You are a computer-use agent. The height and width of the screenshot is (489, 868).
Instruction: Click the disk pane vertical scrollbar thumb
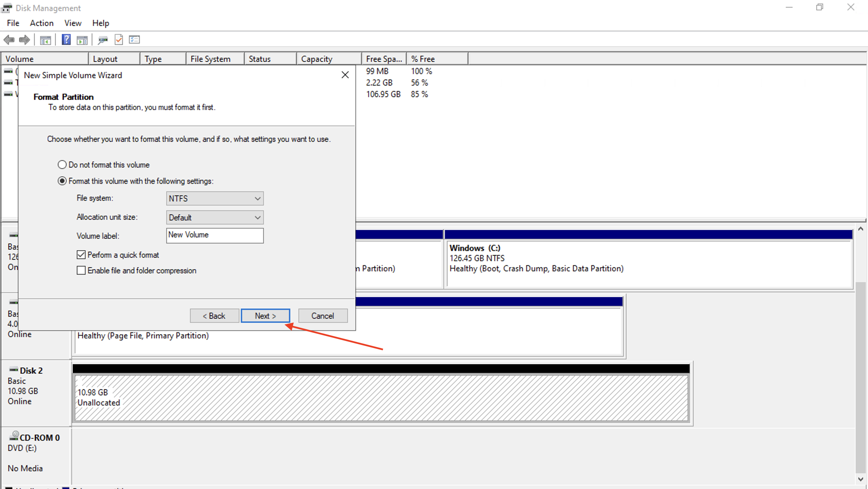(861, 377)
